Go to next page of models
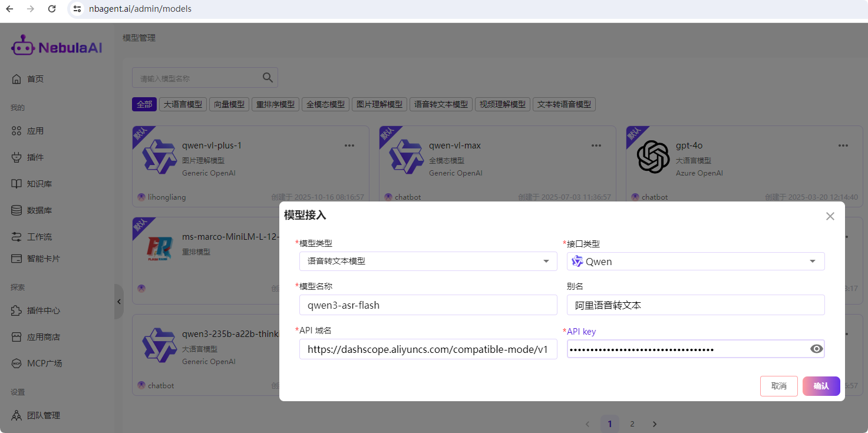This screenshot has height=433, width=868. pyautogui.click(x=654, y=424)
